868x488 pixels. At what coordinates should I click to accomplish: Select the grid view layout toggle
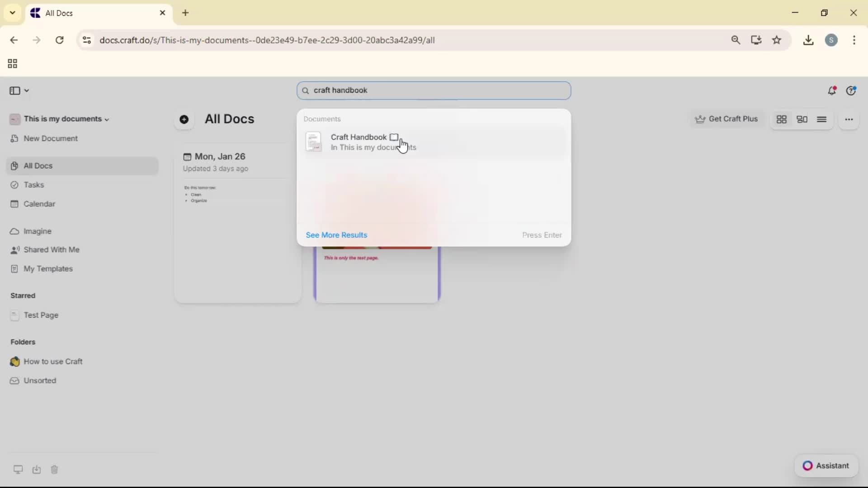click(782, 119)
